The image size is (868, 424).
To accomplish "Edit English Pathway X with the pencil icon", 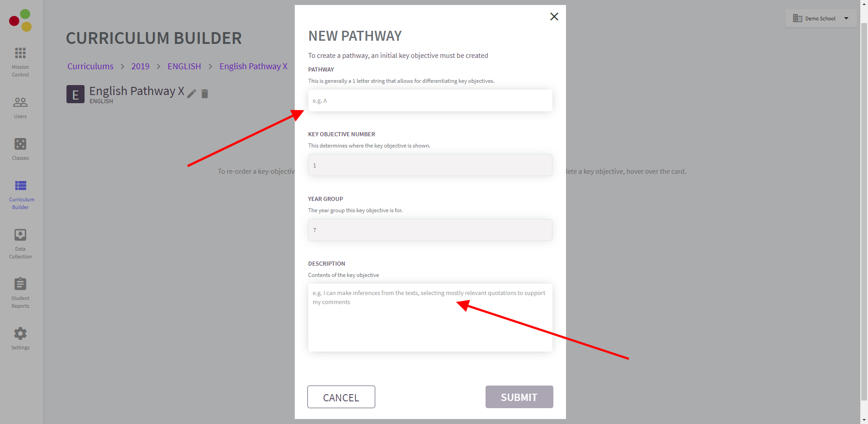I will [x=192, y=94].
